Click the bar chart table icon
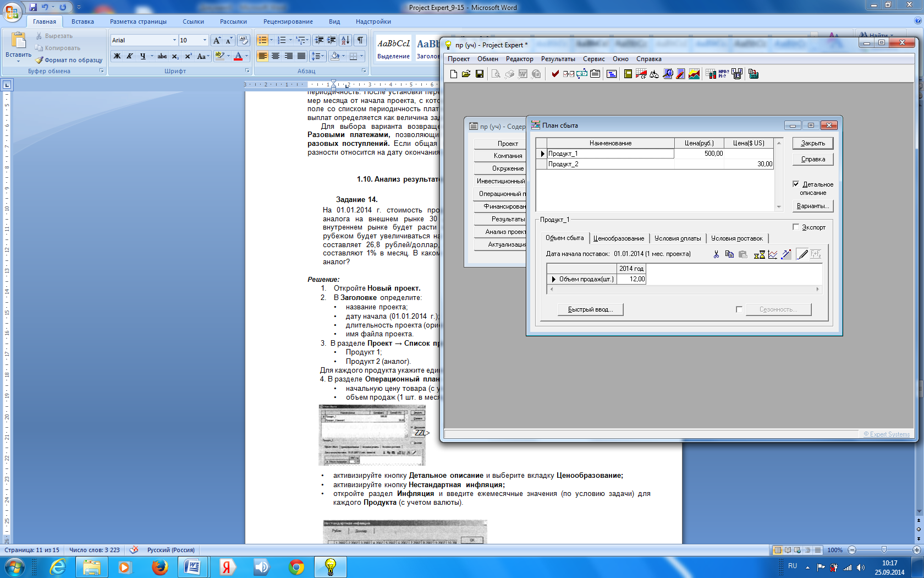The image size is (924, 578). tap(711, 74)
